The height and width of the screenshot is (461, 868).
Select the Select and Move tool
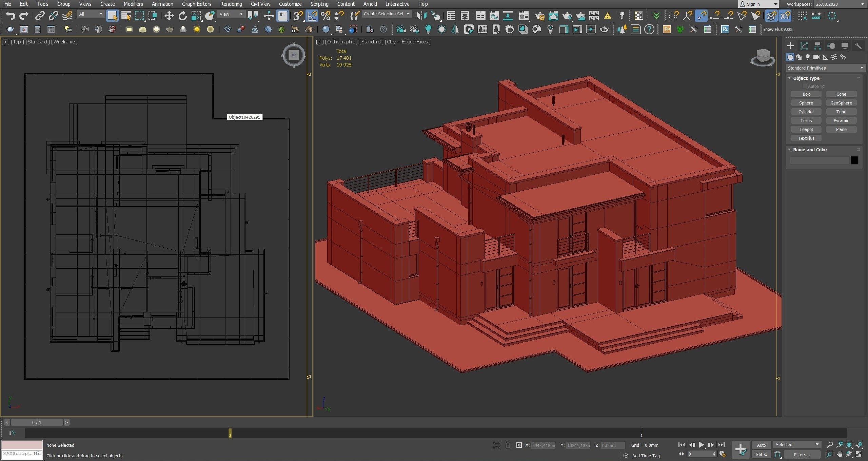coord(169,16)
